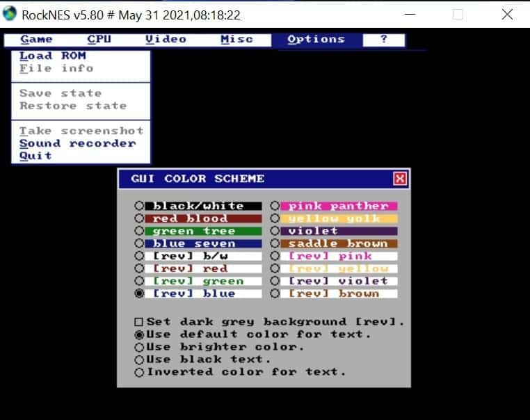The height and width of the screenshot is (420, 530).
Task: Close the GUI Color Scheme dialog
Action: (400, 179)
